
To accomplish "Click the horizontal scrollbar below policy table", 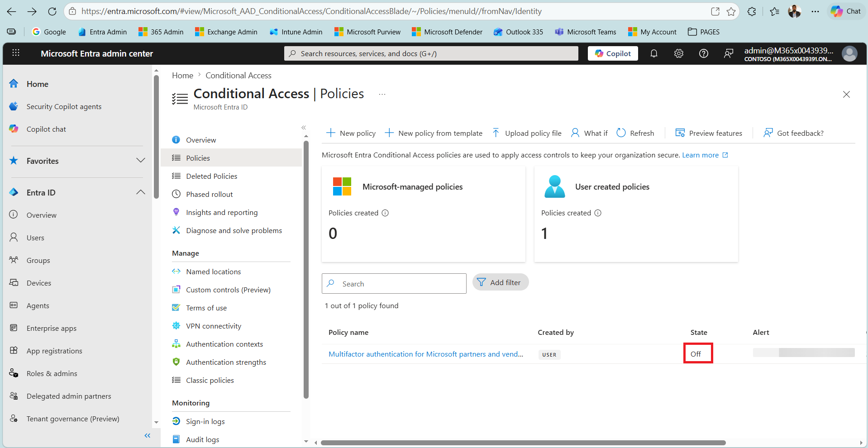I will [x=523, y=443].
